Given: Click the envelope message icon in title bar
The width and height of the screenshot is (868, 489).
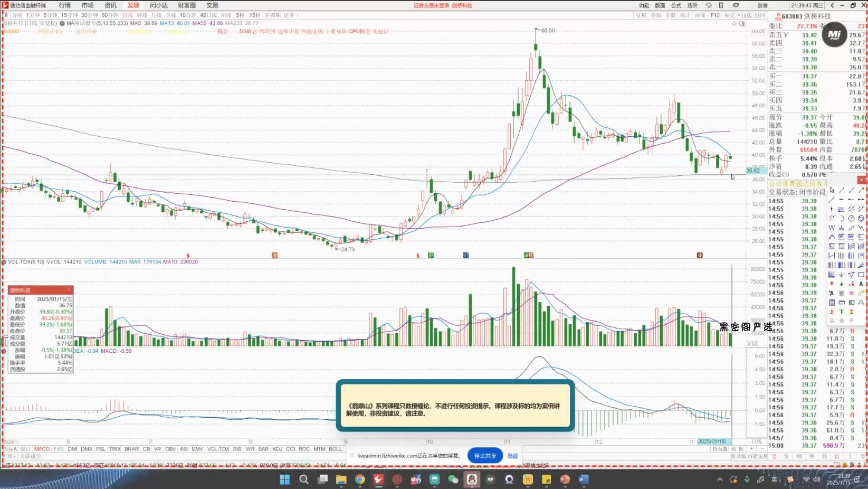Looking at the screenshot, I should tap(736, 5).
